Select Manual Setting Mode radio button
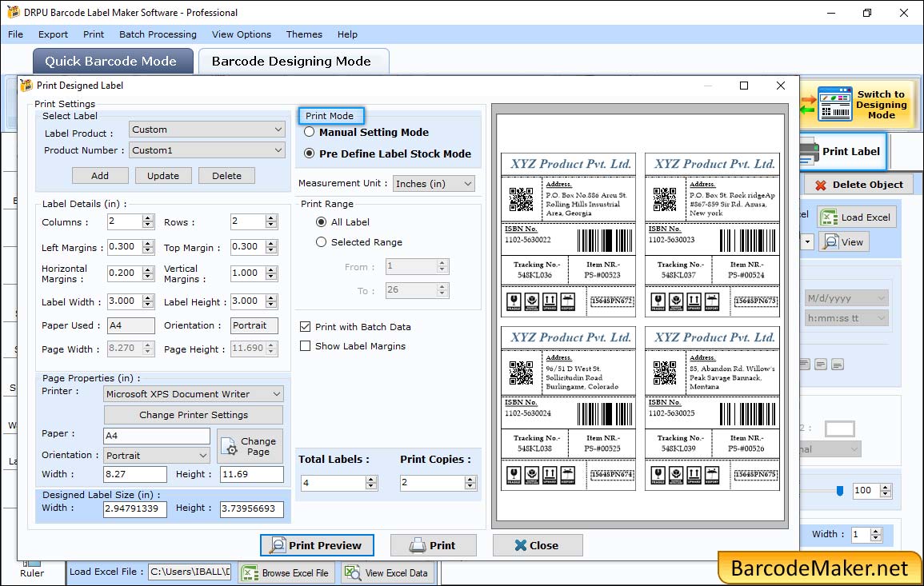924x586 pixels. (310, 133)
